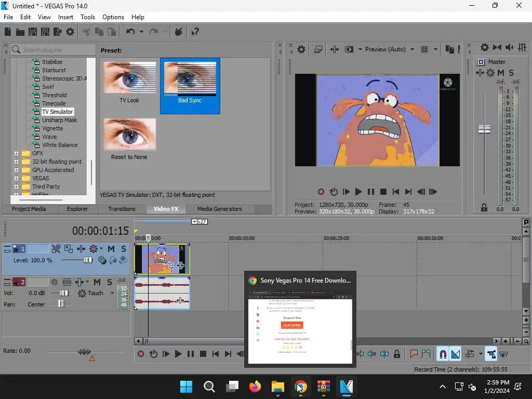The width and height of the screenshot is (532, 399).
Task: Click the Undo arrow
Action: [130, 32]
